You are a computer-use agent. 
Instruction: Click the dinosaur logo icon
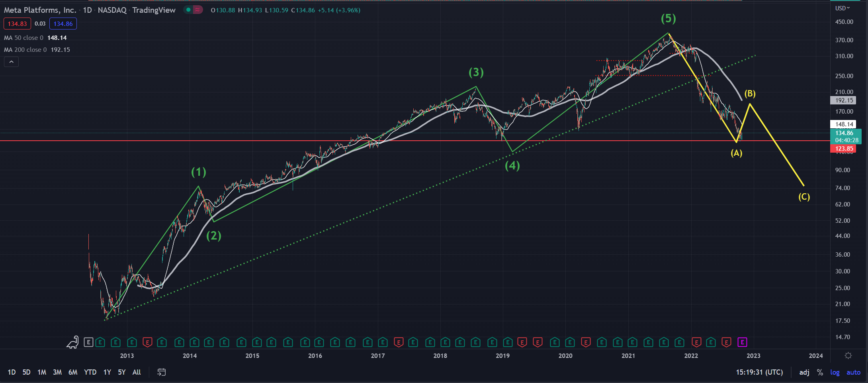[72, 342]
